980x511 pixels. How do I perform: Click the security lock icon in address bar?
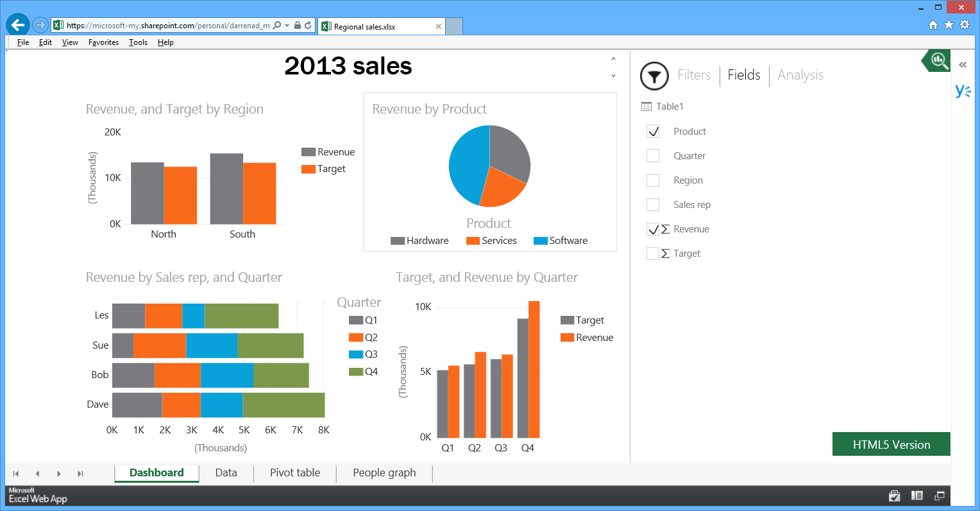tap(297, 26)
